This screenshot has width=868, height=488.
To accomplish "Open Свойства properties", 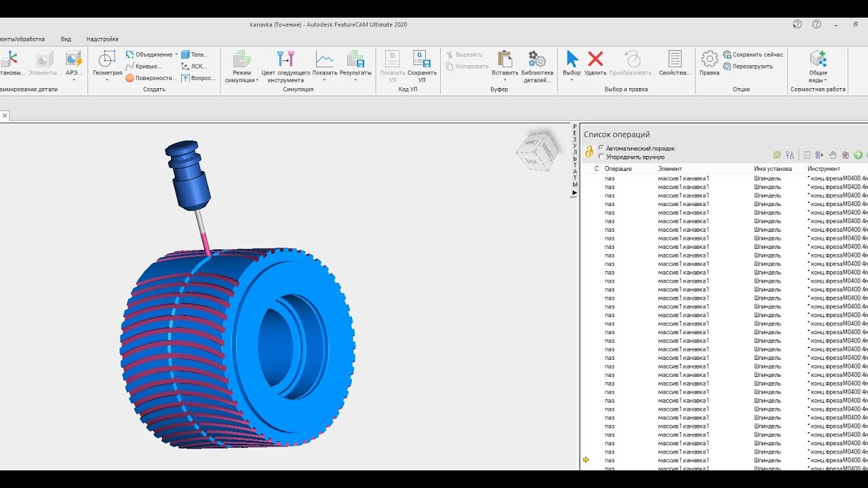I will 675,63.
